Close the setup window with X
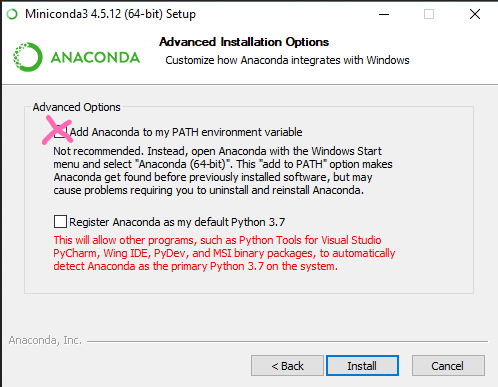This screenshot has height=387, width=498. [475, 14]
